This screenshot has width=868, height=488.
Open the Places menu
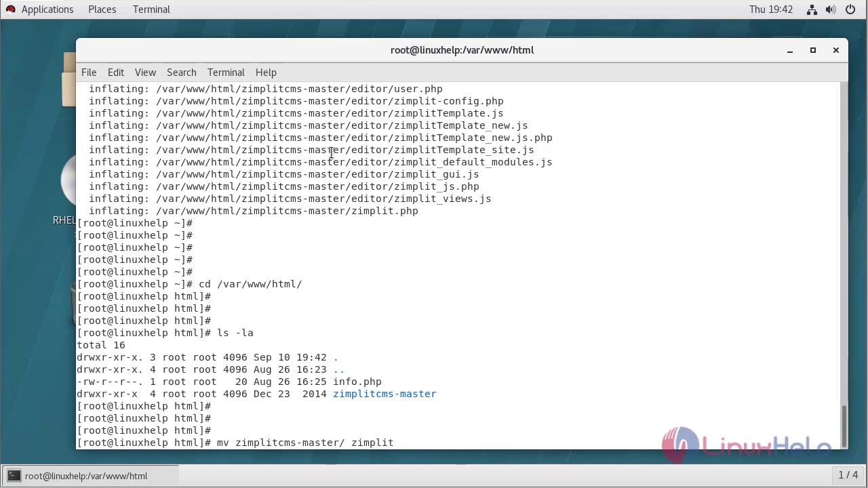(x=102, y=9)
